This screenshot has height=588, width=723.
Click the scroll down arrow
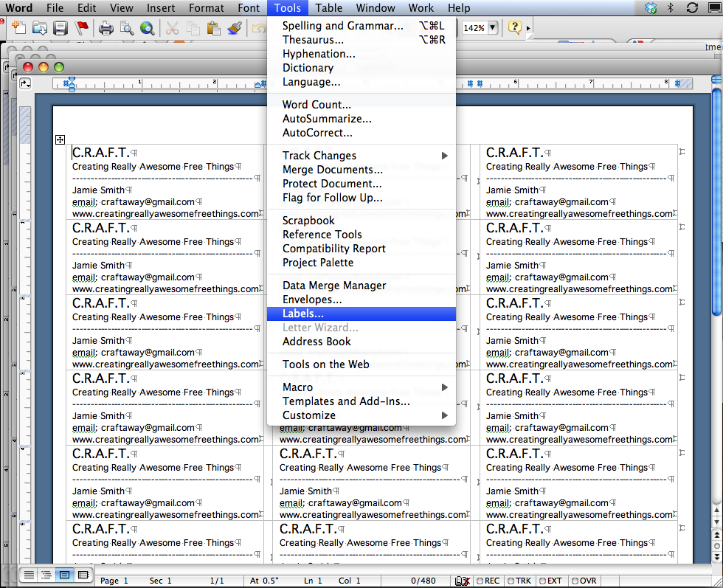point(716,522)
